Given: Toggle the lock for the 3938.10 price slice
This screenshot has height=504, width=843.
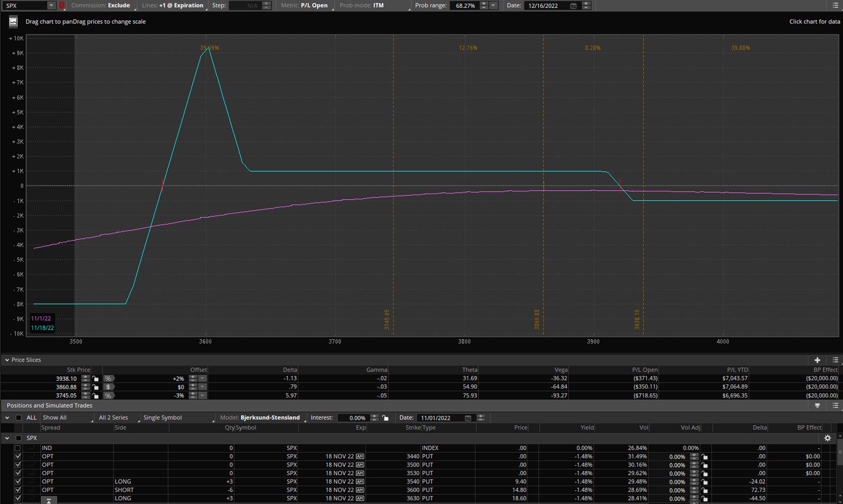Looking at the screenshot, I should [95, 379].
